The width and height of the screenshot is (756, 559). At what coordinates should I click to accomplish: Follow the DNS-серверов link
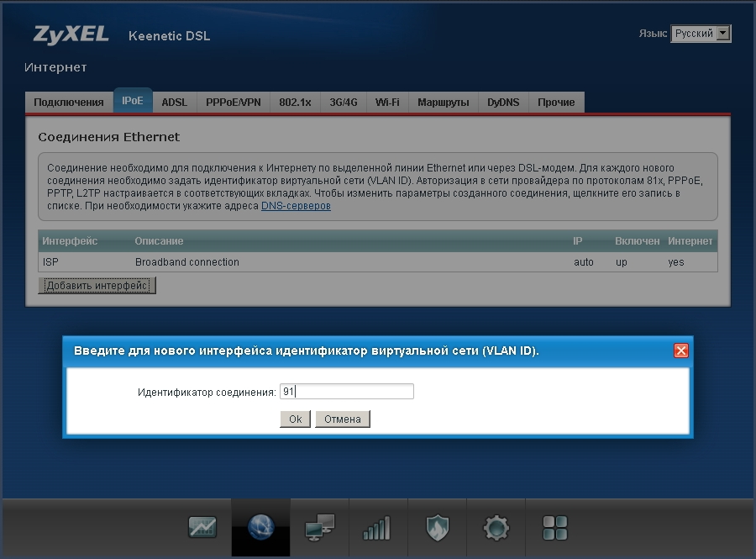296,206
